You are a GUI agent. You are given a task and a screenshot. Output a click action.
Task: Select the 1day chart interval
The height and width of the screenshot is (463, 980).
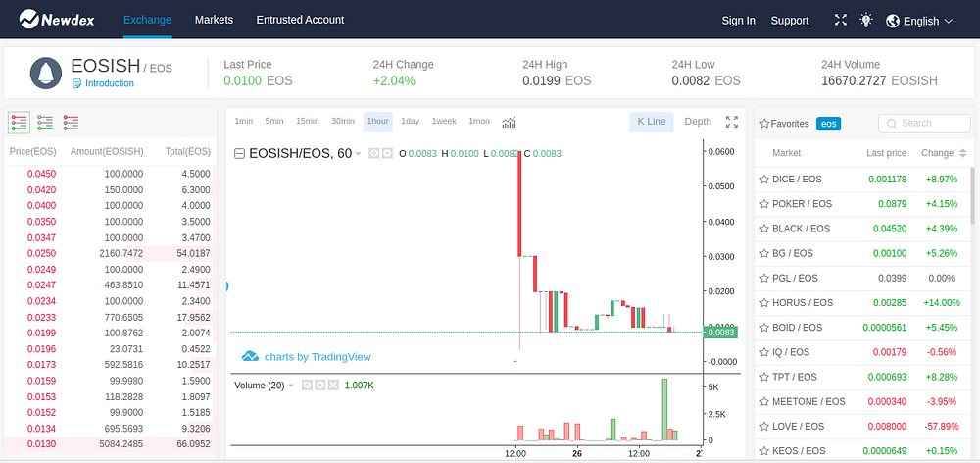(410, 121)
